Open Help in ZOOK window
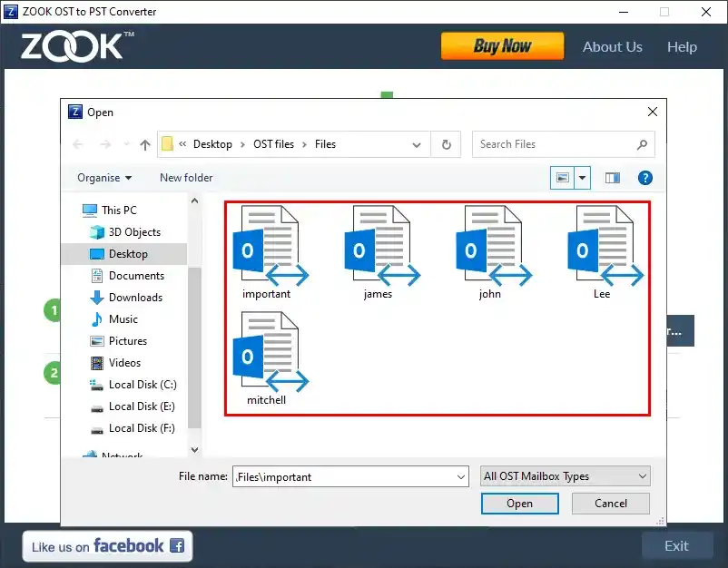 [x=682, y=47]
